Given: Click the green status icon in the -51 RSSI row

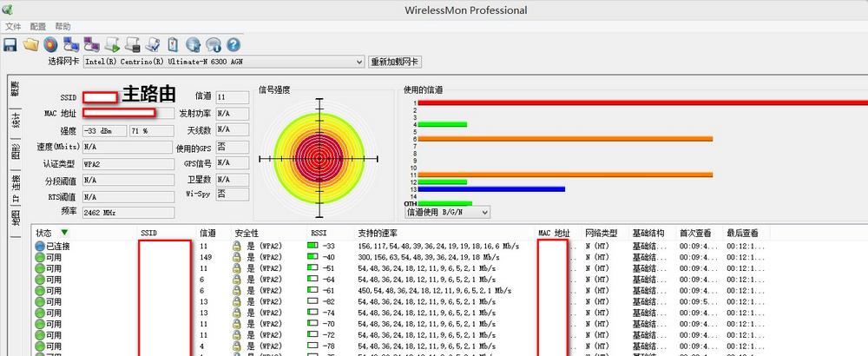Looking at the screenshot, I should click(40, 268).
